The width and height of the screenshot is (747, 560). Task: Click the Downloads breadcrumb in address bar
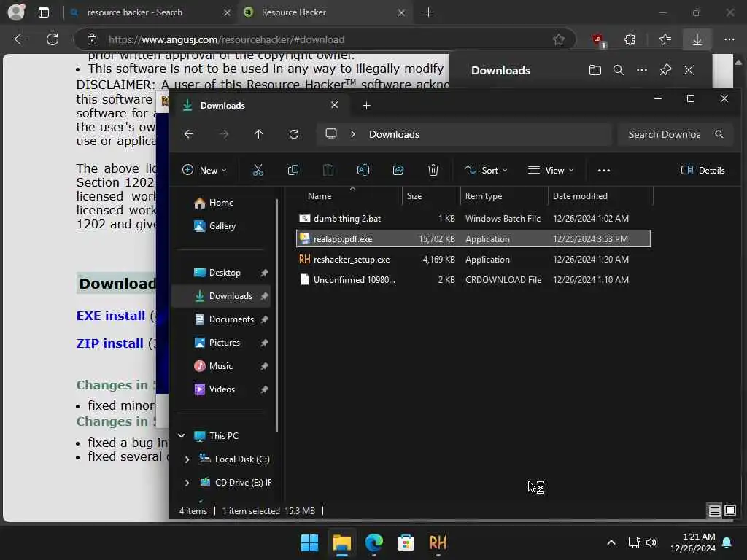click(x=394, y=134)
